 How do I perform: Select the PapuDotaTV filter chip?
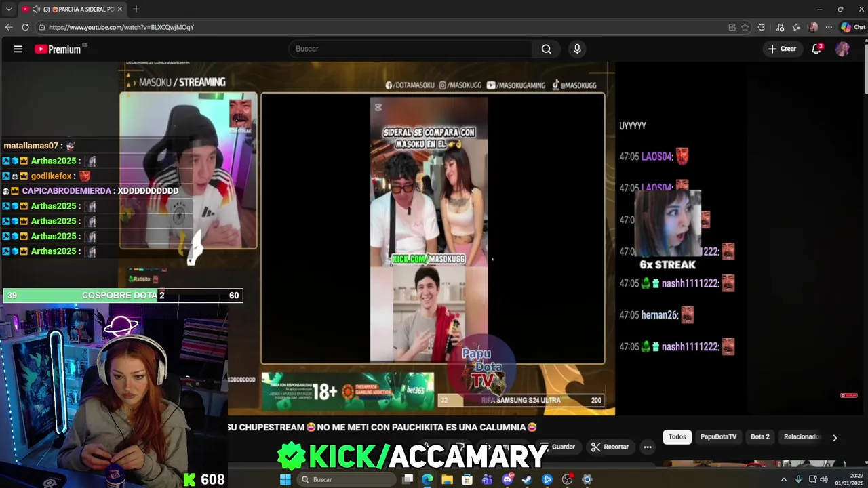[x=718, y=437]
